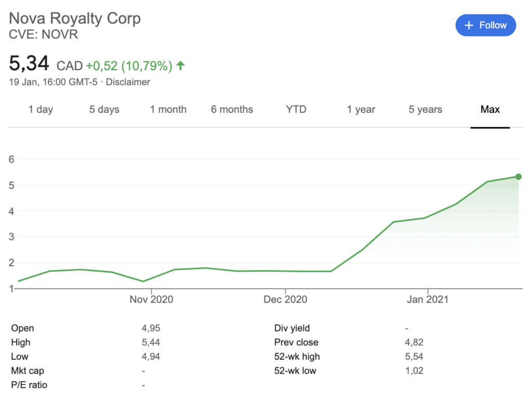Click the Jan 2021 axis label
This screenshot has height=396, width=532.
[427, 300]
